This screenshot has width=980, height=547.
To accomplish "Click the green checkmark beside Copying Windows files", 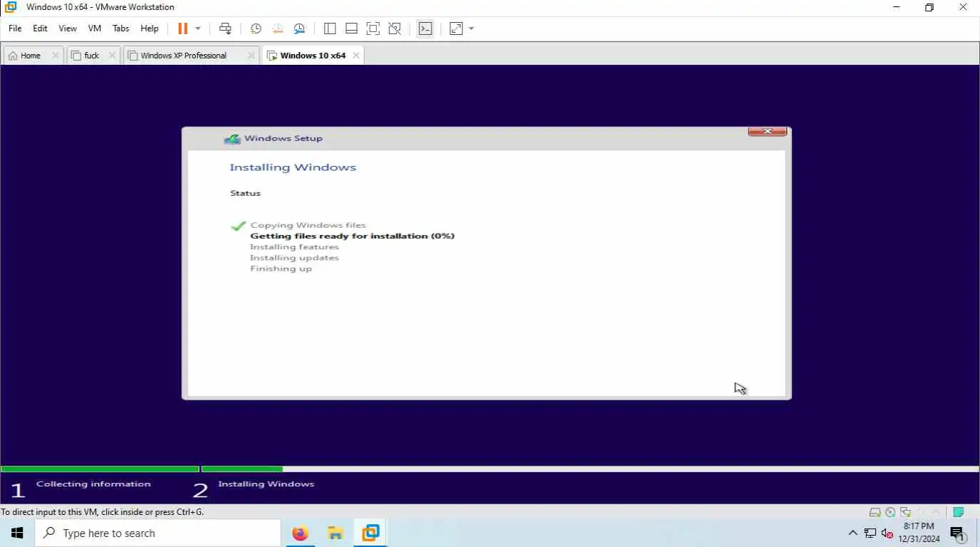I will 238,225.
